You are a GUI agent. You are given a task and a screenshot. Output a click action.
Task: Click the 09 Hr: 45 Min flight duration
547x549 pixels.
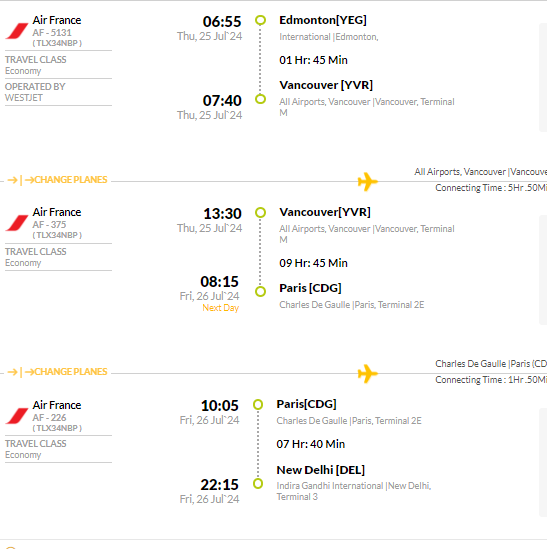point(313,263)
